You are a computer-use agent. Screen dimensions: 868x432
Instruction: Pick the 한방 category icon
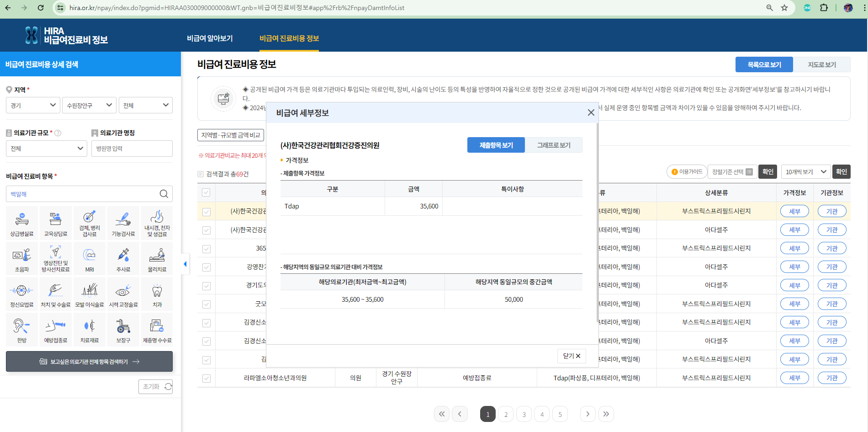22,330
